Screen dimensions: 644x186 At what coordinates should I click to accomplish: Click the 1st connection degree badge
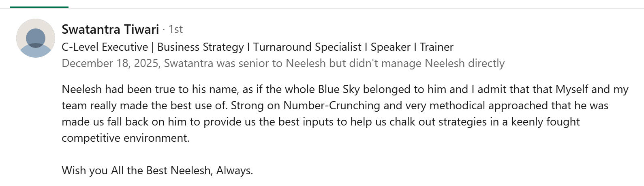point(175,29)
